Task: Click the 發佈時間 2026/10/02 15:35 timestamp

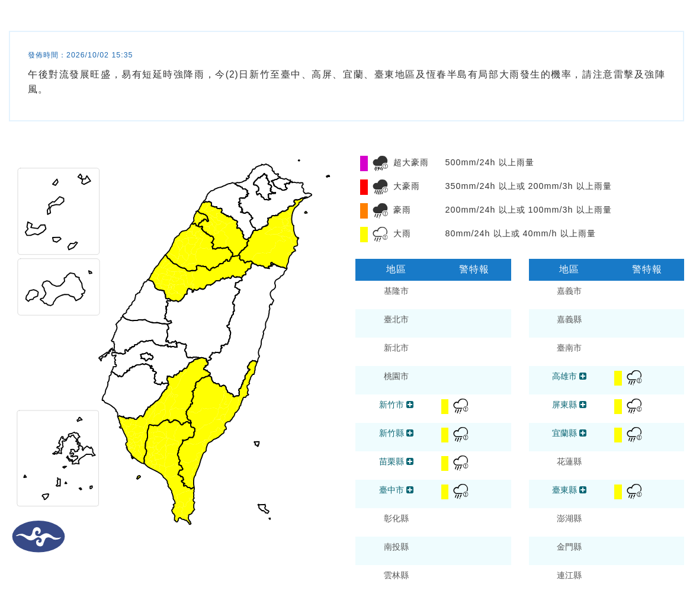Action: pos(80,55)
